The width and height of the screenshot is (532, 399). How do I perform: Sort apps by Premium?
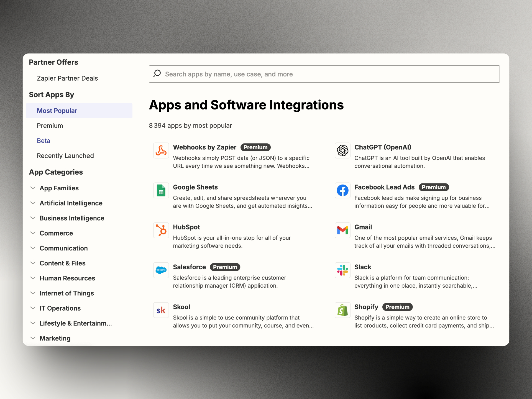click(x=50, y=126)
